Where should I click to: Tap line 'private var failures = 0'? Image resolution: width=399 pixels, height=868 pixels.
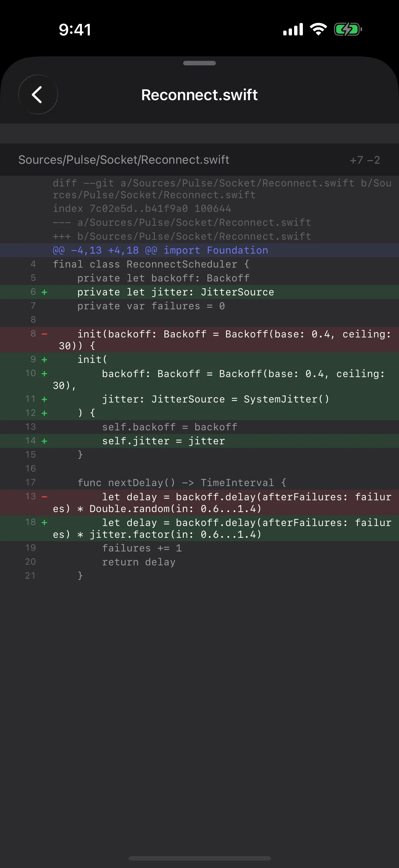[x=199, y=306]
